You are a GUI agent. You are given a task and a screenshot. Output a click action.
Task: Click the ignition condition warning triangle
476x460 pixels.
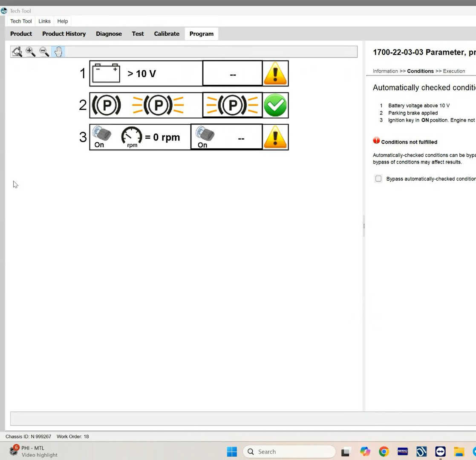[x=275, y=137]
